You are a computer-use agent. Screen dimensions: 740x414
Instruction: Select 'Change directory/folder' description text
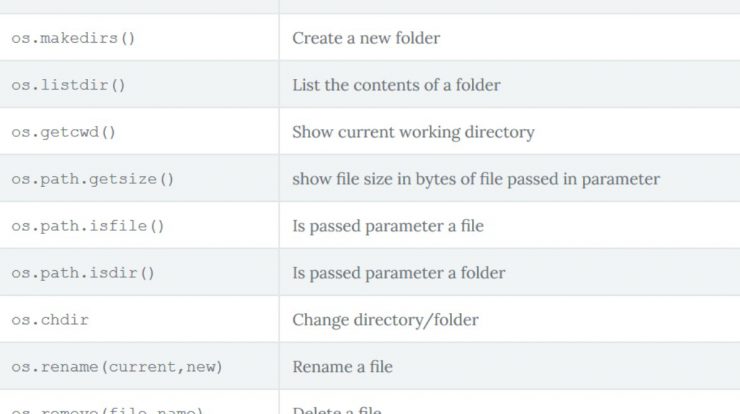385,320
